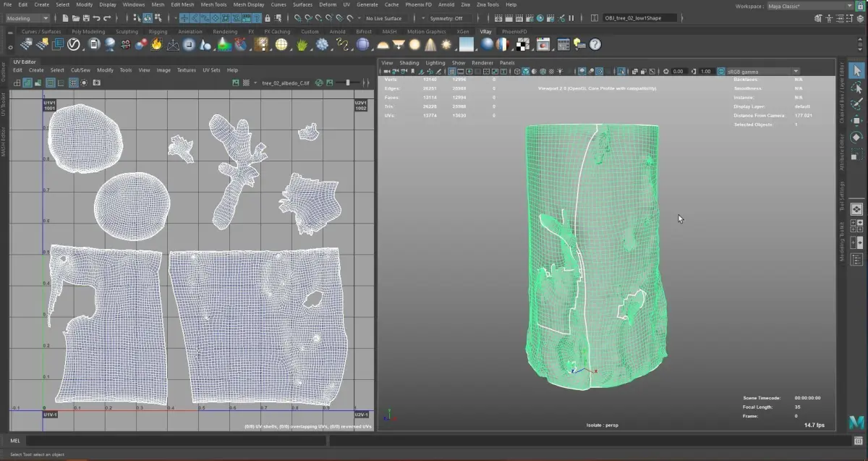Screen dimensions: 868x461
Task: Switch to the Sculpting shelf tab
Action: (x=127, y=32)
